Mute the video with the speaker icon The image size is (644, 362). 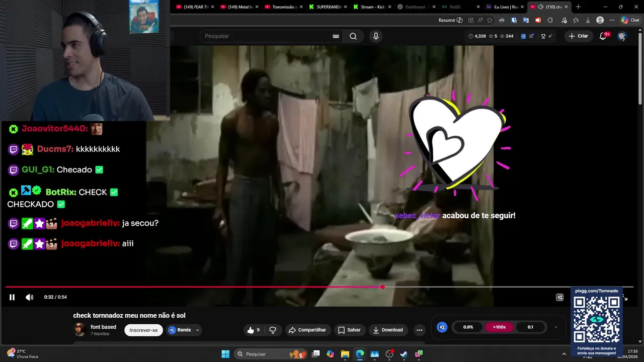click(30, 297)
